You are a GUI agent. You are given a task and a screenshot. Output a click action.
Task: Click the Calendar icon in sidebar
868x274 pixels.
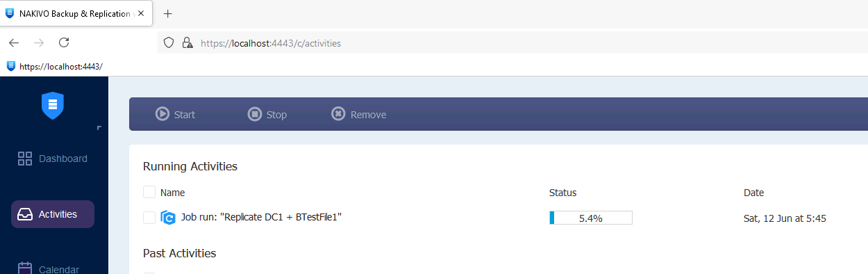25,268
